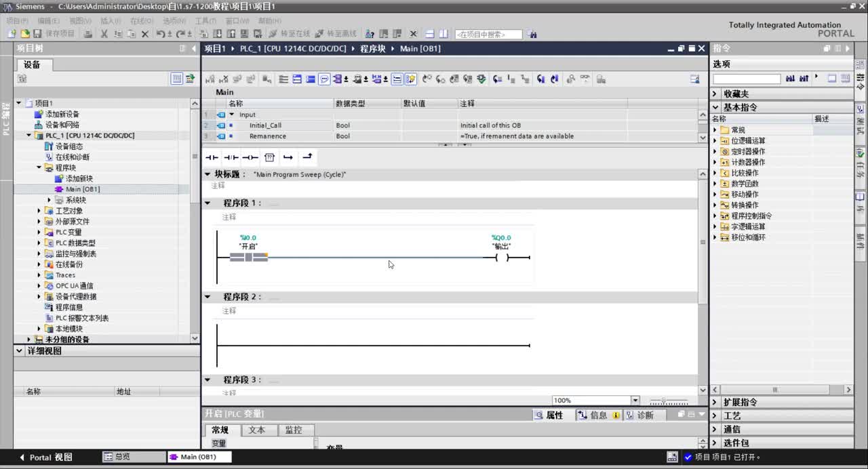Click the Redo arrow icon
Viewport: 868px width, 469px height.
[180, 34]
